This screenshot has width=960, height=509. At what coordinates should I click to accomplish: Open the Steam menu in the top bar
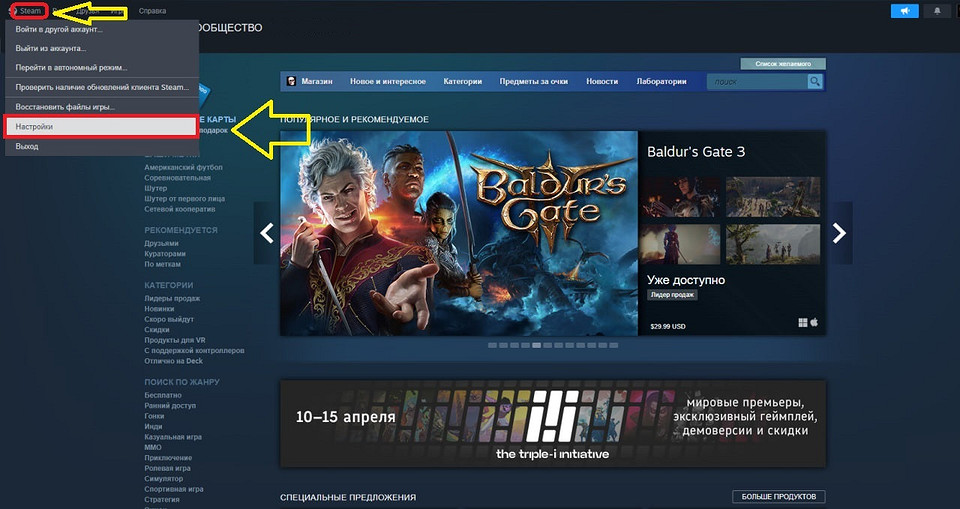[x=30, y=11]
